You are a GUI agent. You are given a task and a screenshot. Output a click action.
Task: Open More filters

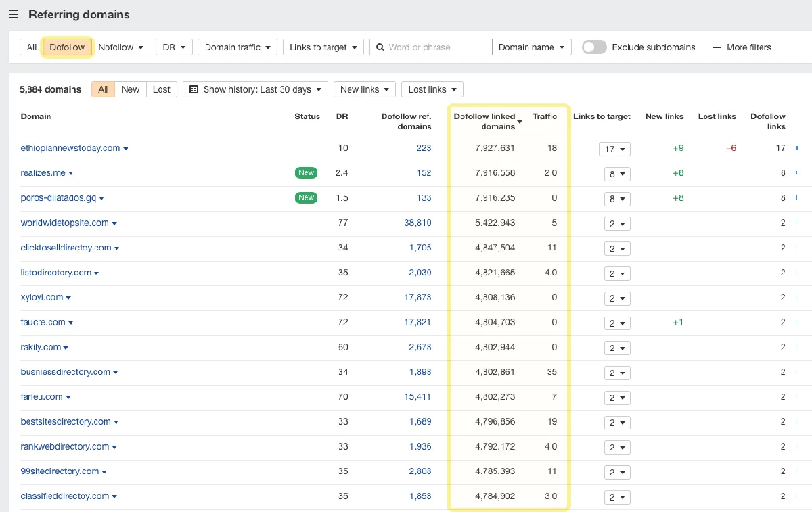pos(742,47)
